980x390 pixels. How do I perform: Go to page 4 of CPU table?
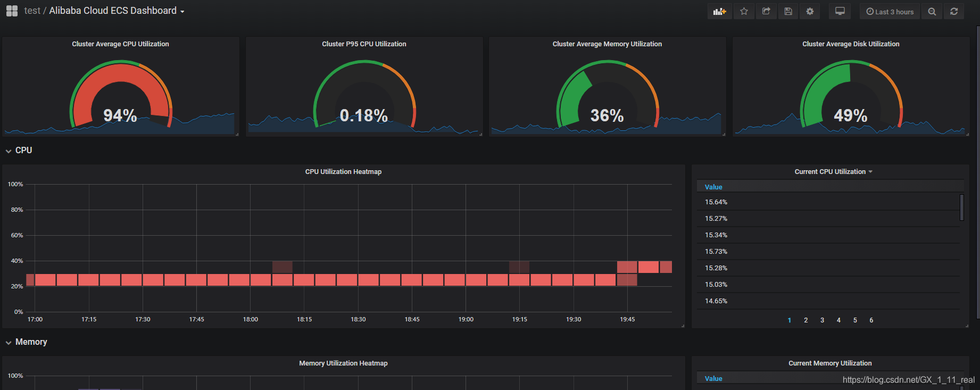point(838,320)
